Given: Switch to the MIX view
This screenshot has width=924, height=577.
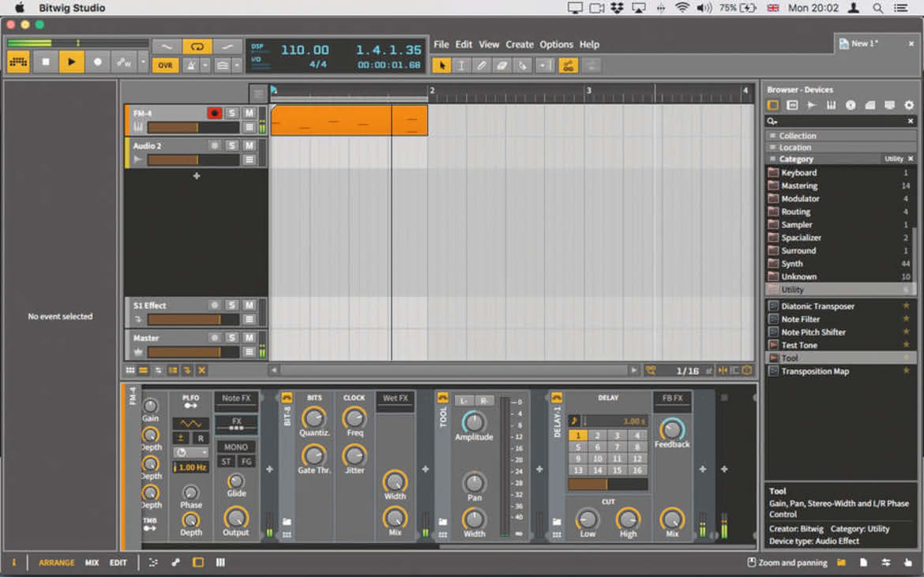Looking at the screenshot, I should click(92, 562).
